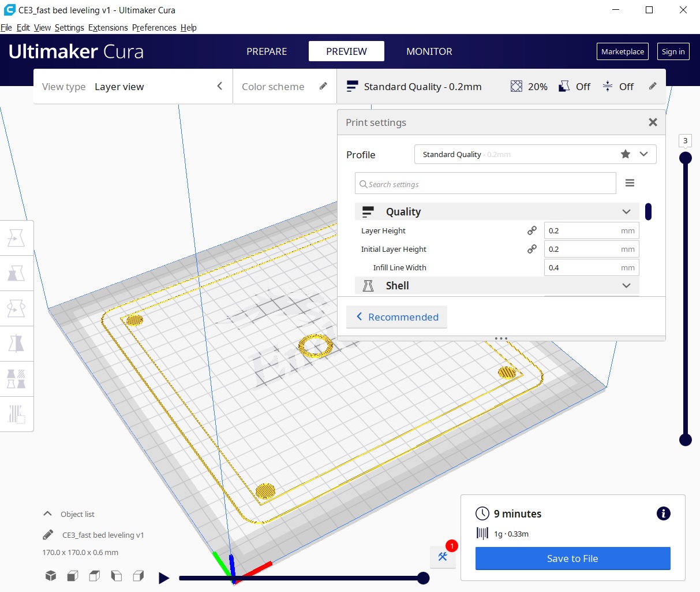700x592 pixels.
Task: Expand the Shell settings section
Action: 497,285
